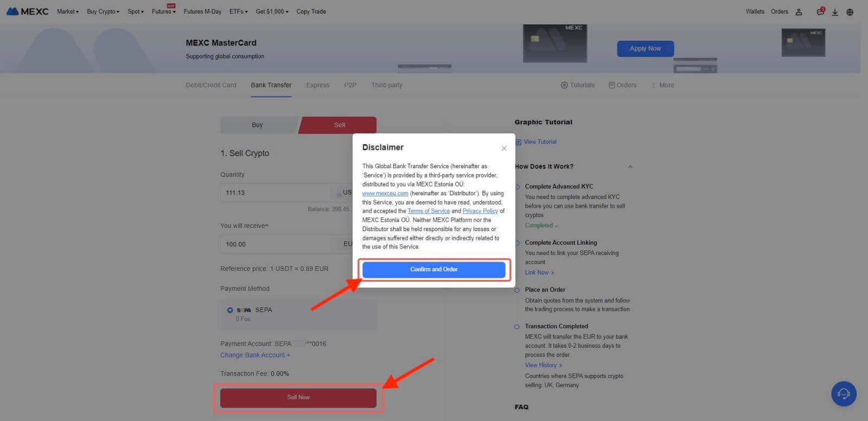Open Orders link beside Tutorials

coord(622,85)
